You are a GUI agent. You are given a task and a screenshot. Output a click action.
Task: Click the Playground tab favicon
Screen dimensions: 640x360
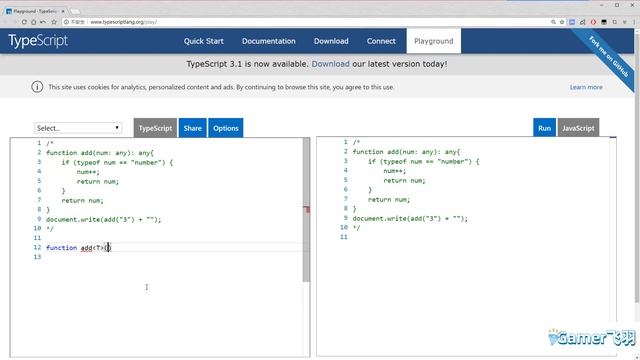click(x=9, y=11)
